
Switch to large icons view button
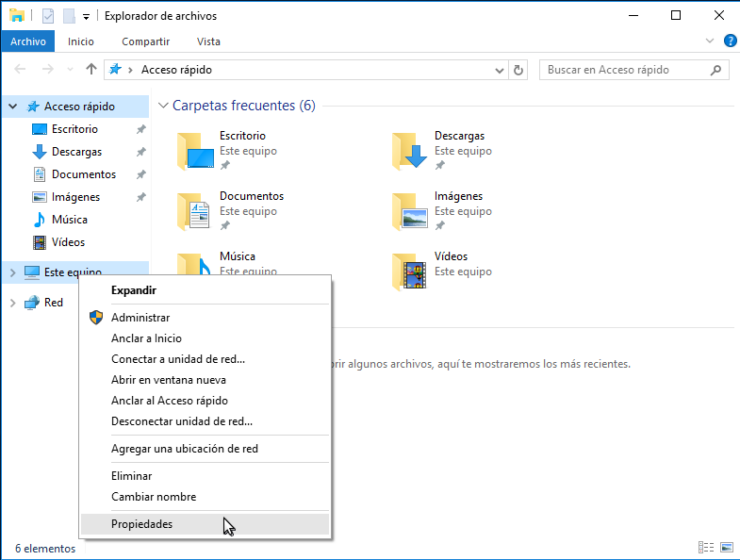tap(727, 547)
